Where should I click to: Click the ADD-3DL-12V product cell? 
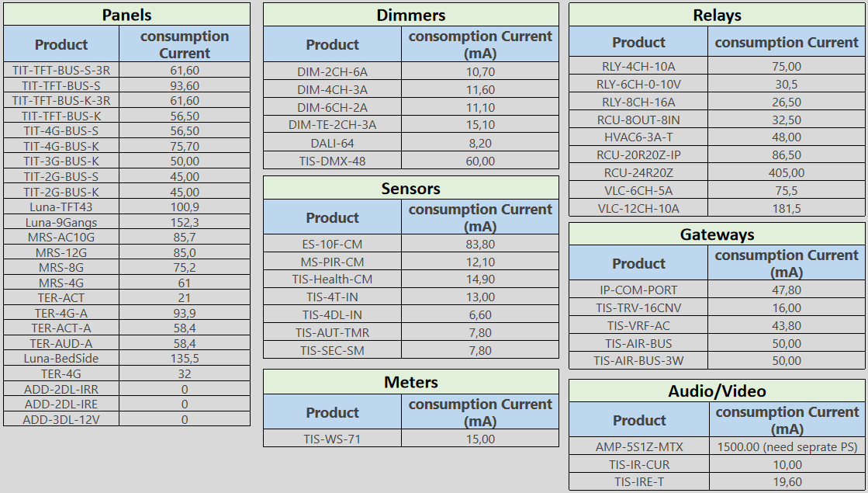pos(61,419)
